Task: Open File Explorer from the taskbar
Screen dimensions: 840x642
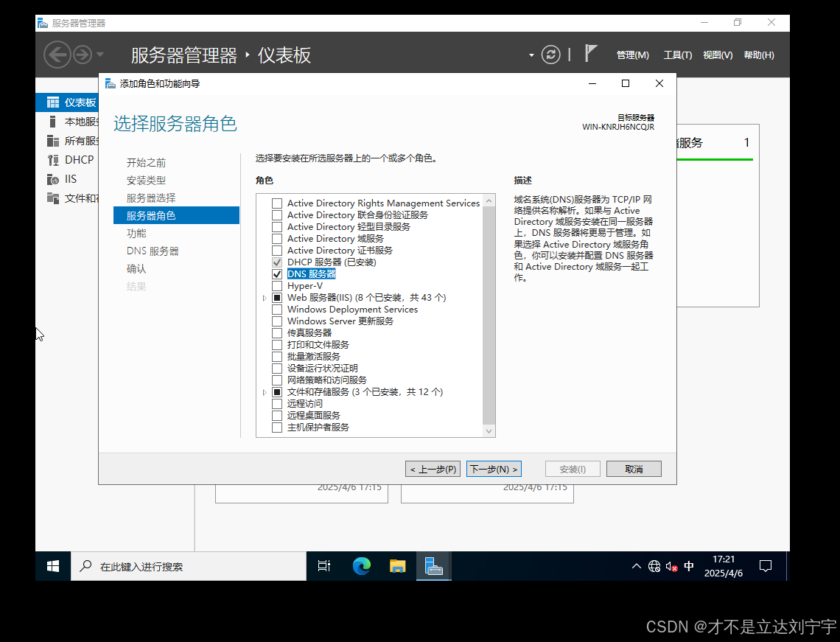Action: 397,566
